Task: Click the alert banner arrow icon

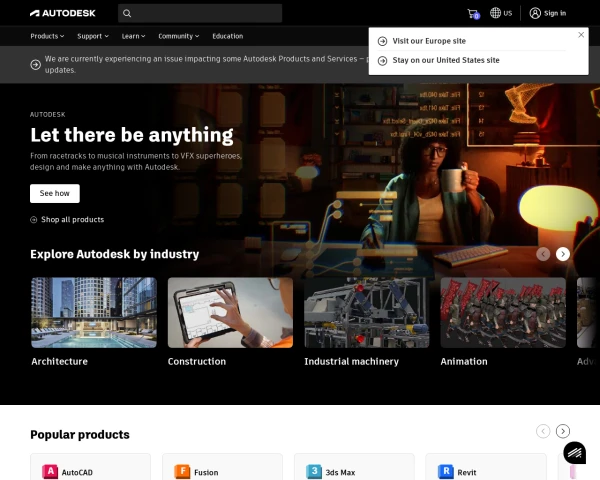Action: pos(36,65)
